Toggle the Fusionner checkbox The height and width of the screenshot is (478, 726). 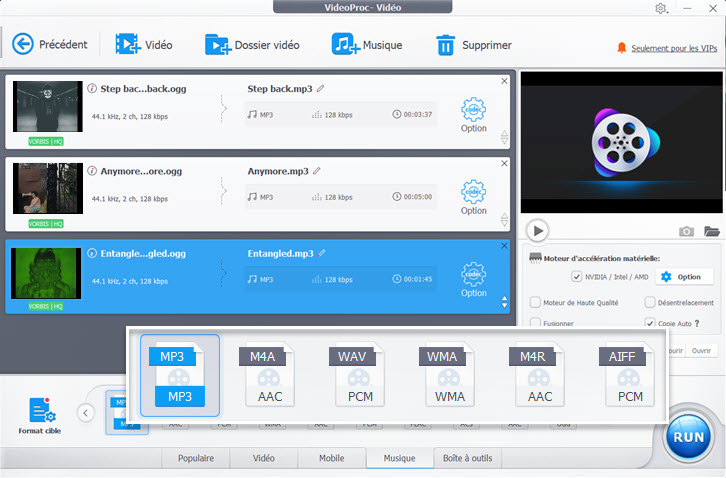click(x=535, y=322)
